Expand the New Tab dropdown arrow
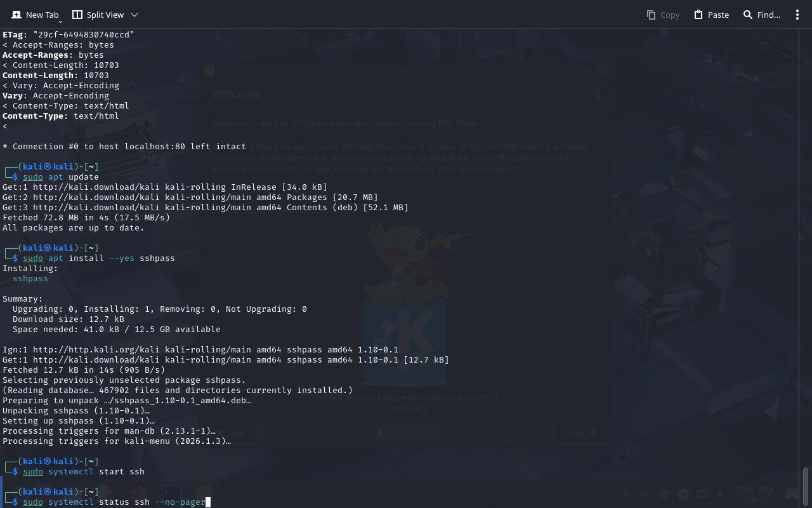This screenshot has height=508, width=812. click(x=60, y=22)
